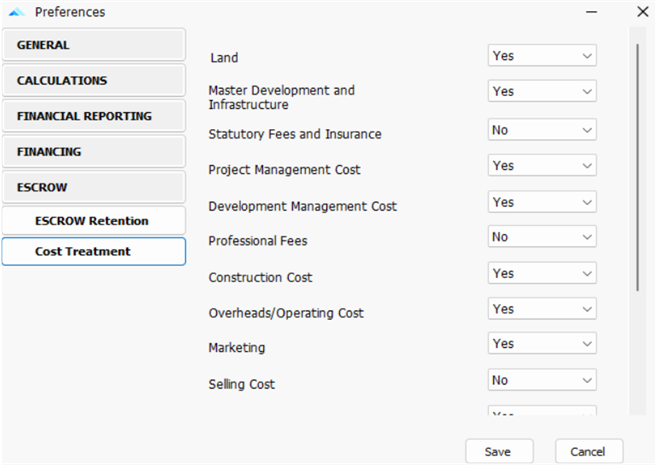Screen dimensions: 655x465
Task: Click the Preferences app logo icon
Action: (x=16, y=12)
